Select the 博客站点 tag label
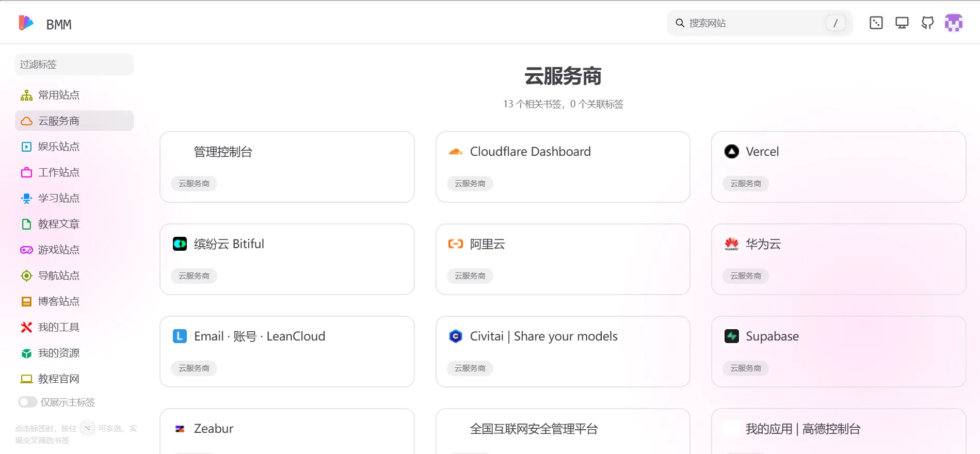The height and width of the screenshot is (454, 980). 59,301
